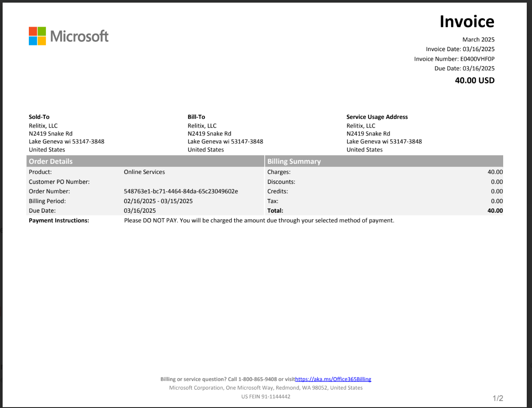Click the 'Tax:' label
The image size is (532, 408).
point(273,201)
